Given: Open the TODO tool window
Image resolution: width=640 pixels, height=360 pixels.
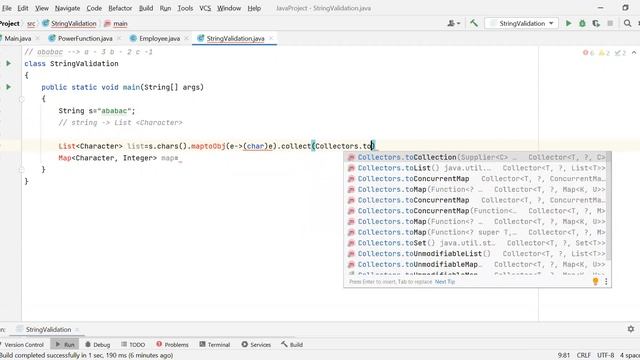Looking at the screenshot, I should [x=133, y=344].
